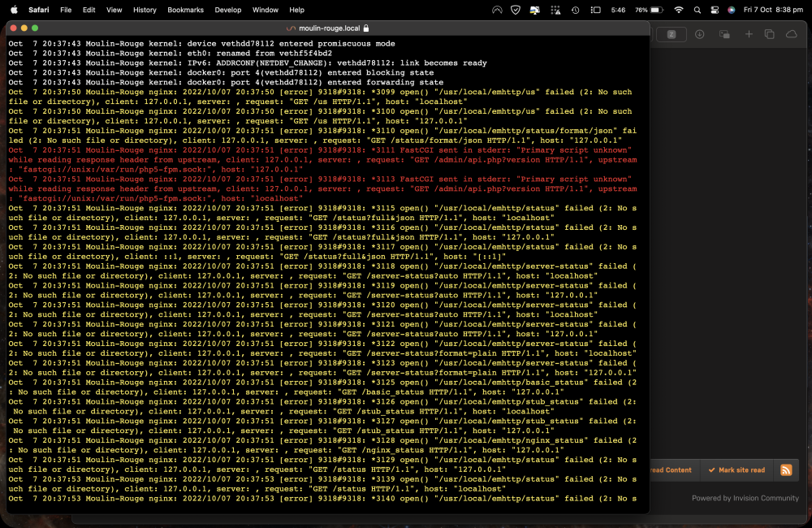Open the History menu
812x528 pixels.
pos(145,10)
